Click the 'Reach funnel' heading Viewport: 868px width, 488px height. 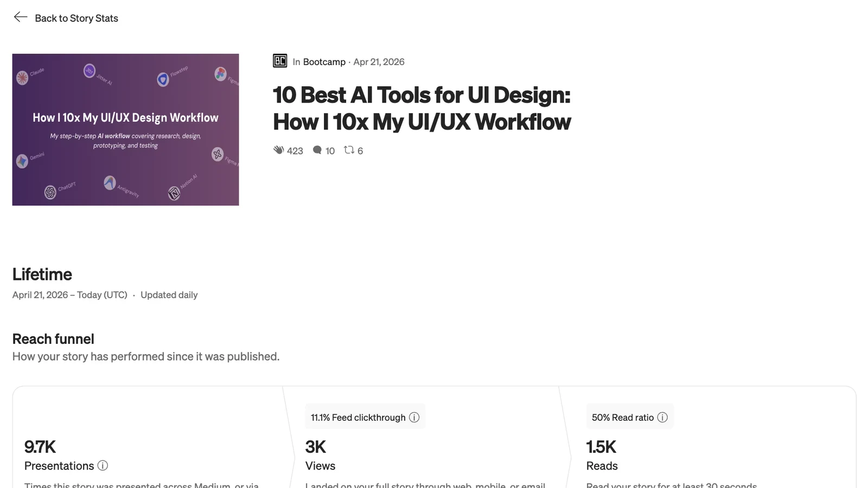[53, 339]
